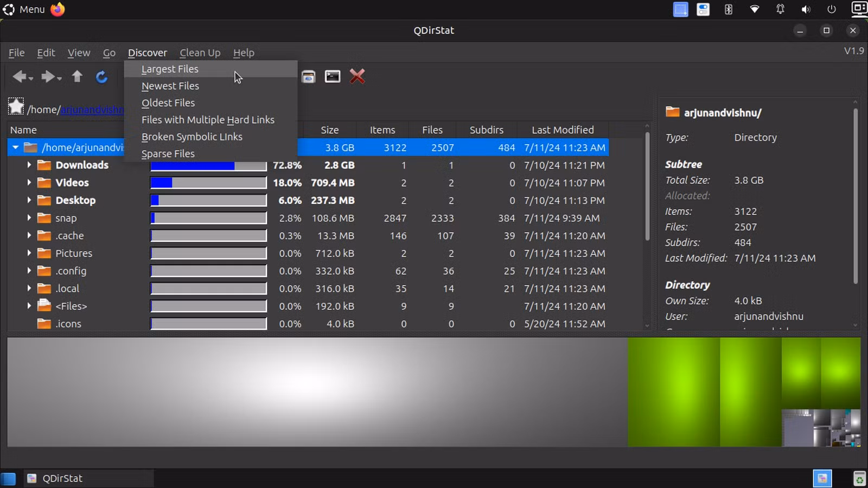Screen dimensions: 868x488
Task: Open the Help menu
Action: coord(244,53)
